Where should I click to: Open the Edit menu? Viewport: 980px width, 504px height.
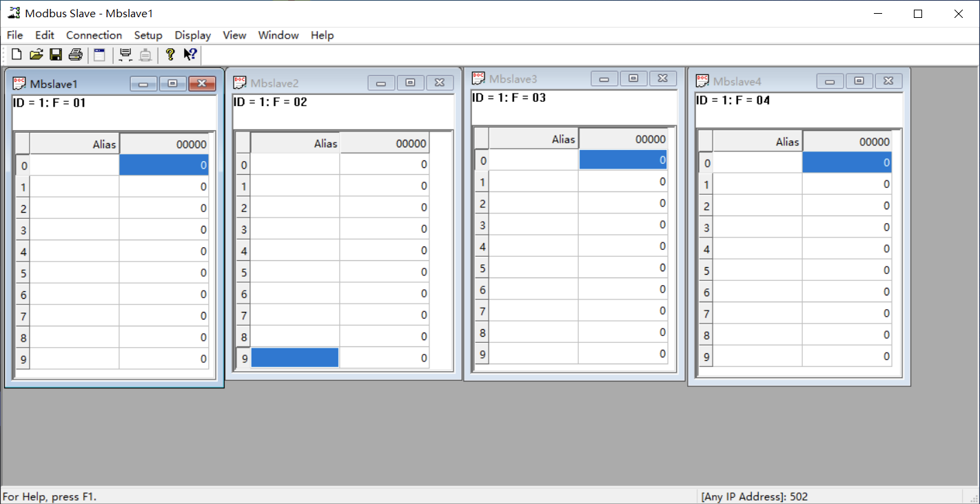45,35
